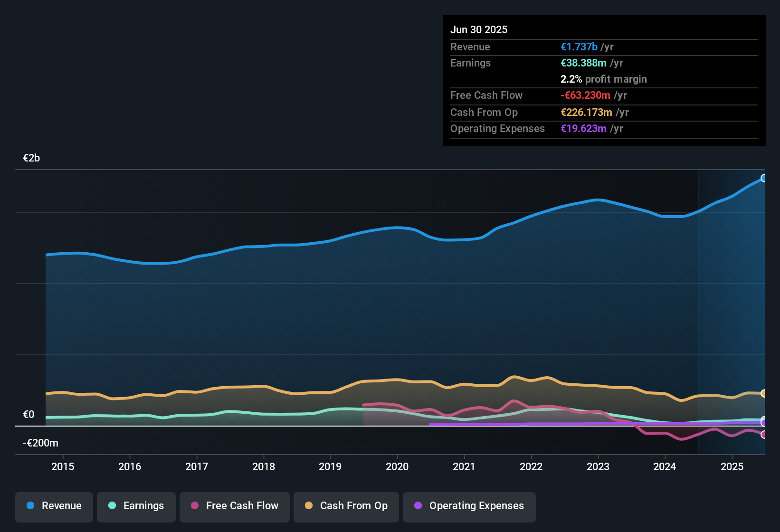Click the orange Cash From Op legend dot
The width and height of the screenshot is (780, 532).
(309, 506)
